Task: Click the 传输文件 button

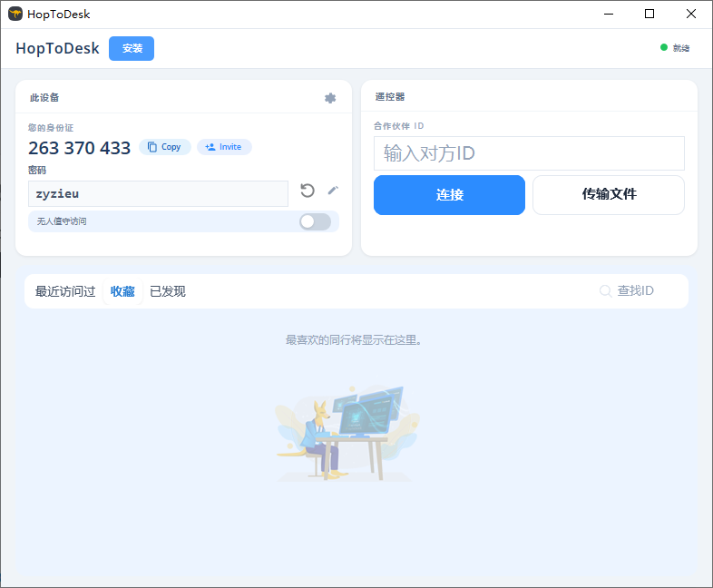Action: pos(608,195)
